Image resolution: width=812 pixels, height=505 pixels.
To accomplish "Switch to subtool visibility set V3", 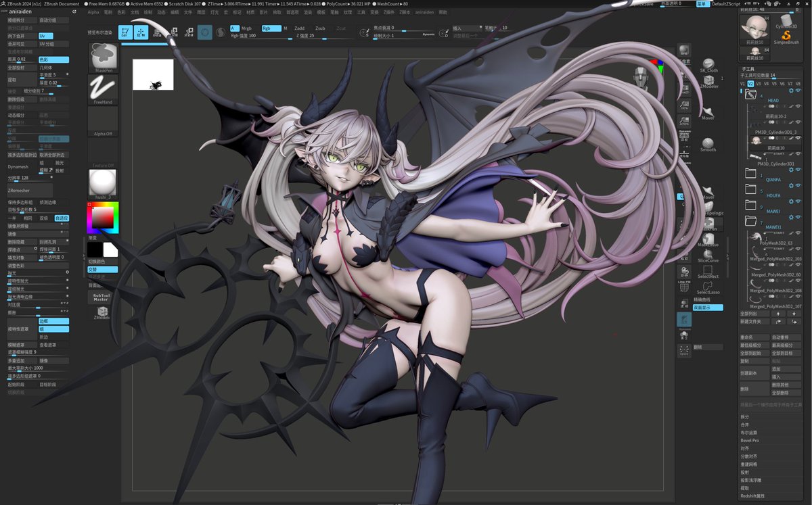I will pos(757,84).
